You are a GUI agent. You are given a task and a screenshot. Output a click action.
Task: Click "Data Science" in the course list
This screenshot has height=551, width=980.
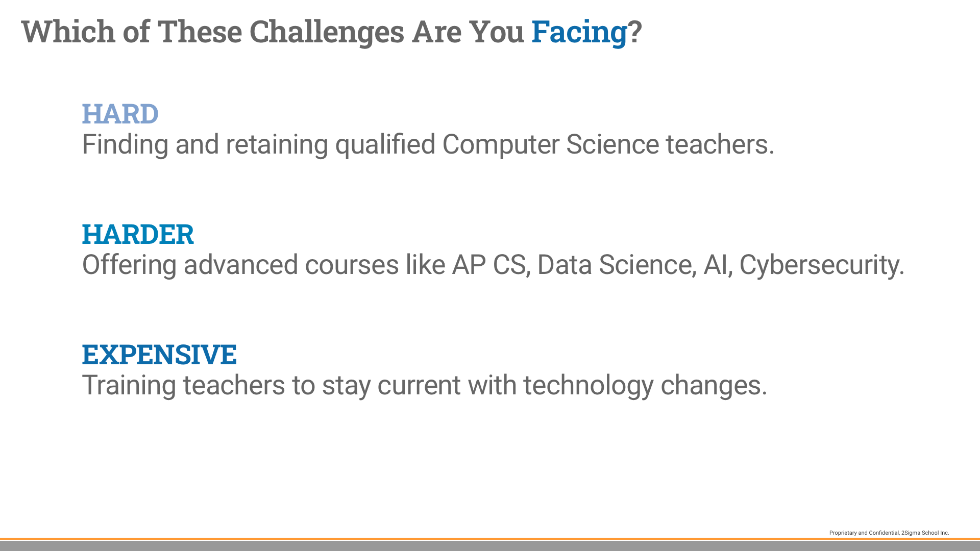[616, 265]
